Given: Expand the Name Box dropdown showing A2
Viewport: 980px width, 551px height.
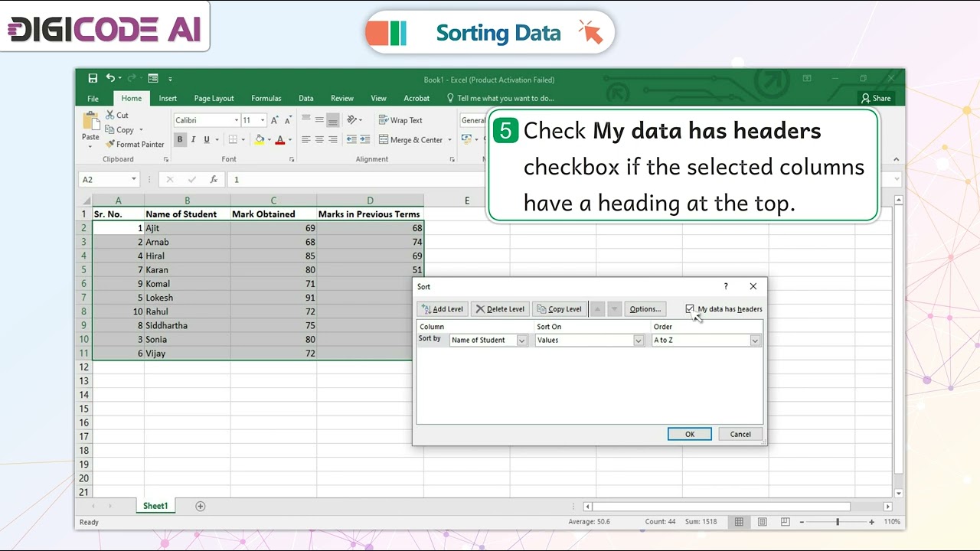Looking at the screenshot, I should [x=134, y=179].
